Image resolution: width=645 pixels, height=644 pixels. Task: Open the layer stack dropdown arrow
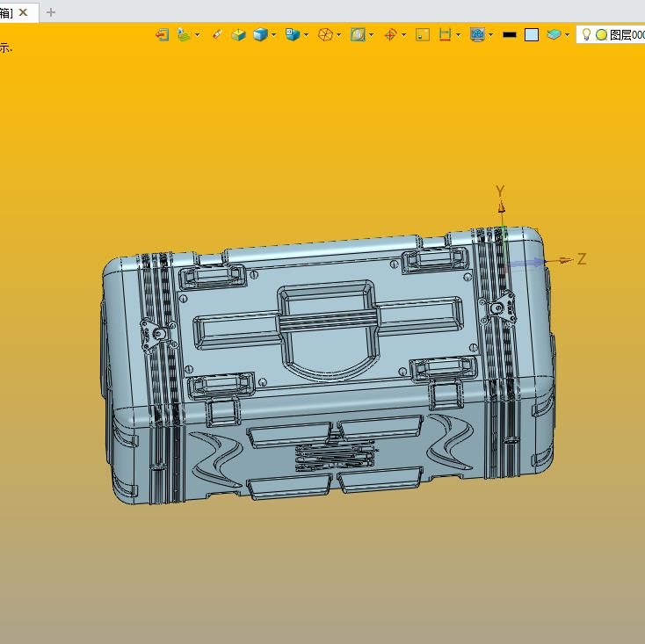[568, 35]
